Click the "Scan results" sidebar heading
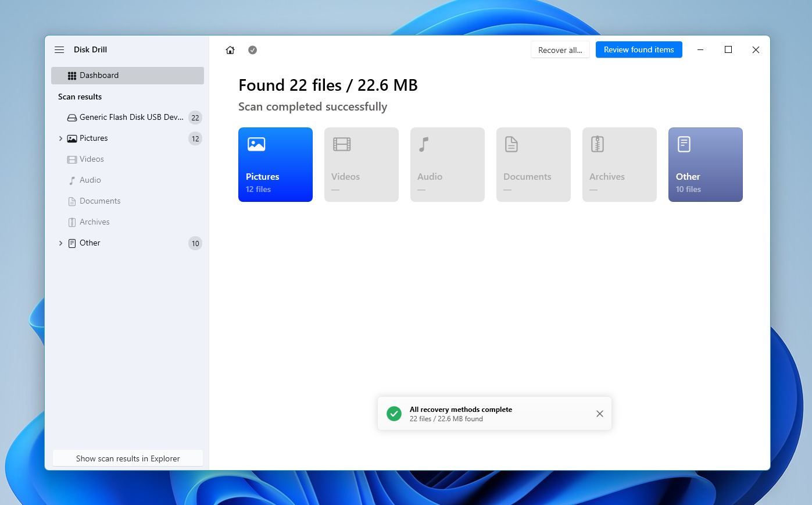812x505 pixels. click(x=80, y=97)
